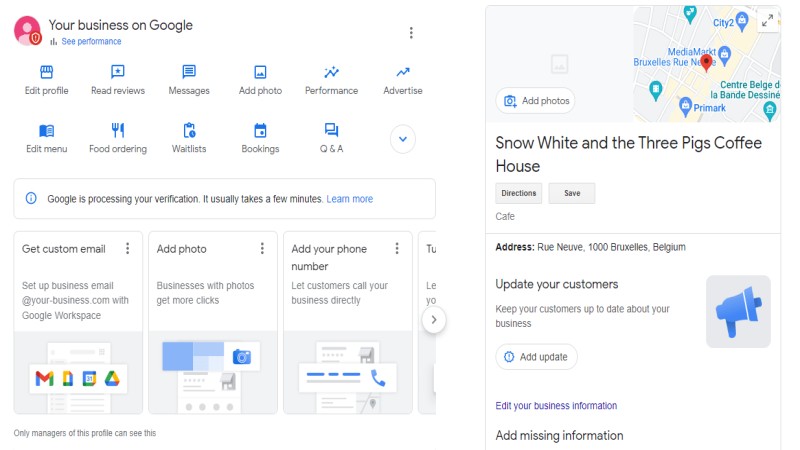Open the Get custom email card
This screenshot has width=800, height=450.
pos(78,322)
